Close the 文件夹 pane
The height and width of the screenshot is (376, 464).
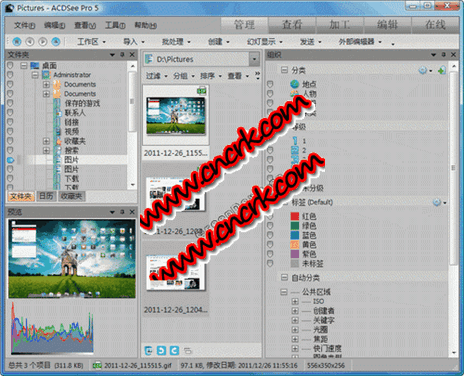(x=132, y=54)
